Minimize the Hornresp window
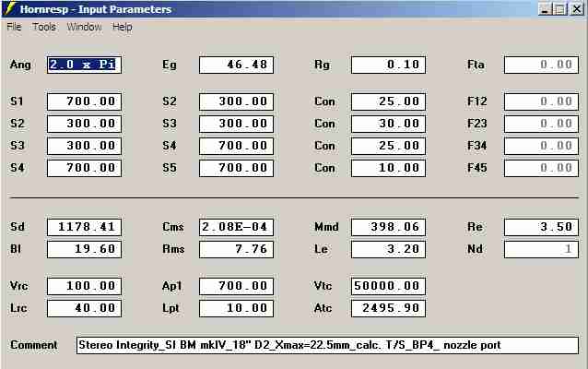The image size is (588, 369). (x=545, y=8)
